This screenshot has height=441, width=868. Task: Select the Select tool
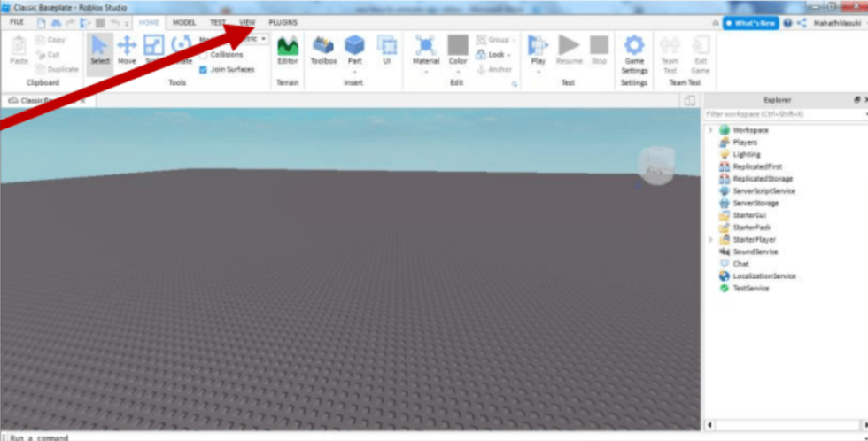click(99, 50)
